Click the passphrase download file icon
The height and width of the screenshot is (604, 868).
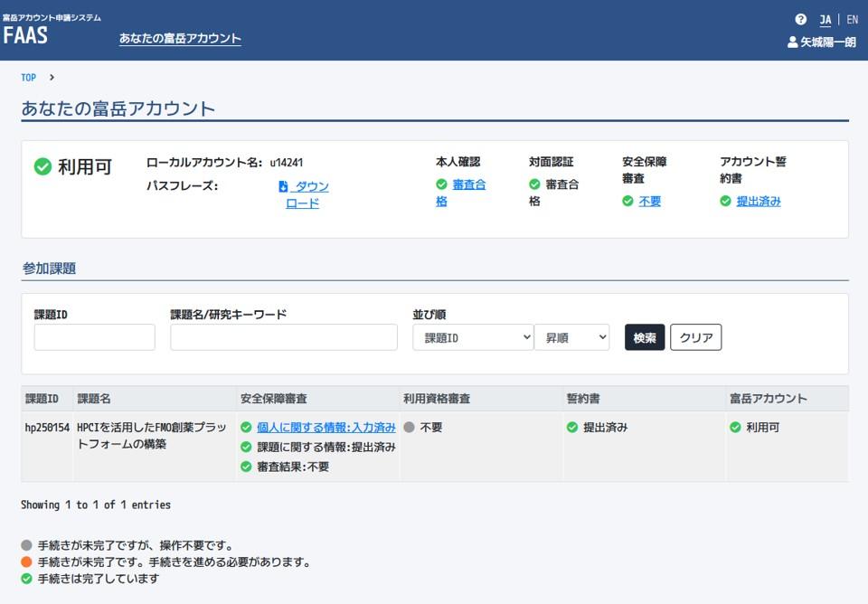click(x=283, y=186)
